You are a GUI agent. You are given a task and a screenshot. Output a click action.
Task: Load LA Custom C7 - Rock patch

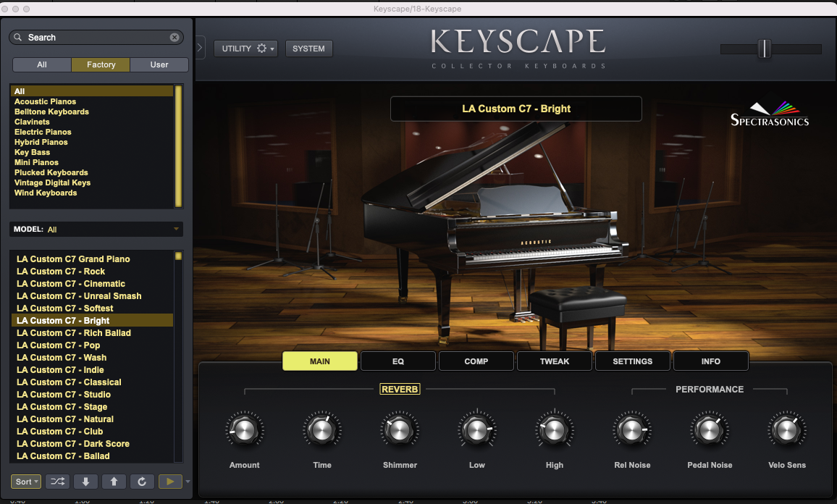pos(61,272)
